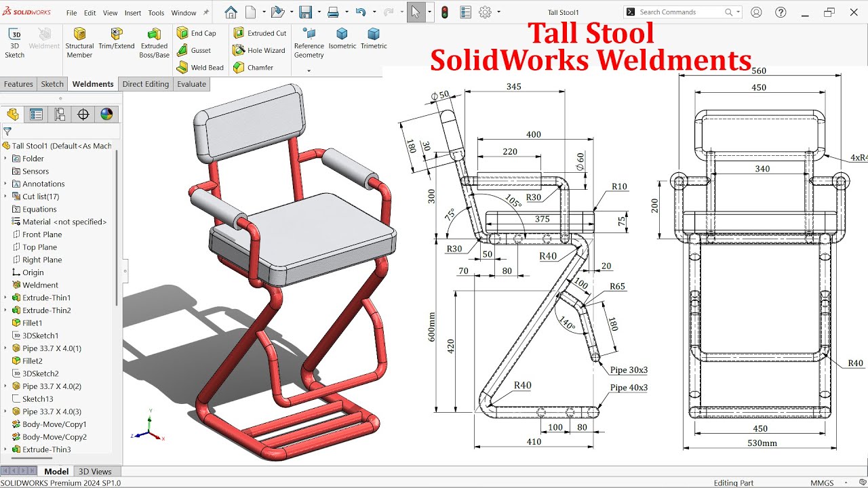Open FeatureManager design tree tab
The image size is (868, 488).
pyautogui.click(x=13, y=114)
